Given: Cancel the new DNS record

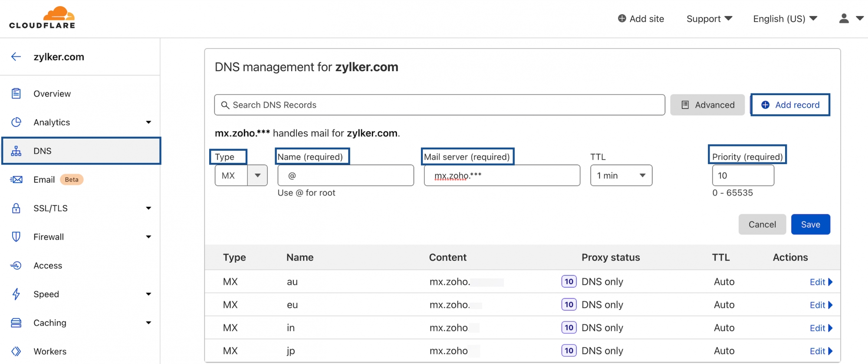Looking at the screenshot, I should (x=762, y=224).
